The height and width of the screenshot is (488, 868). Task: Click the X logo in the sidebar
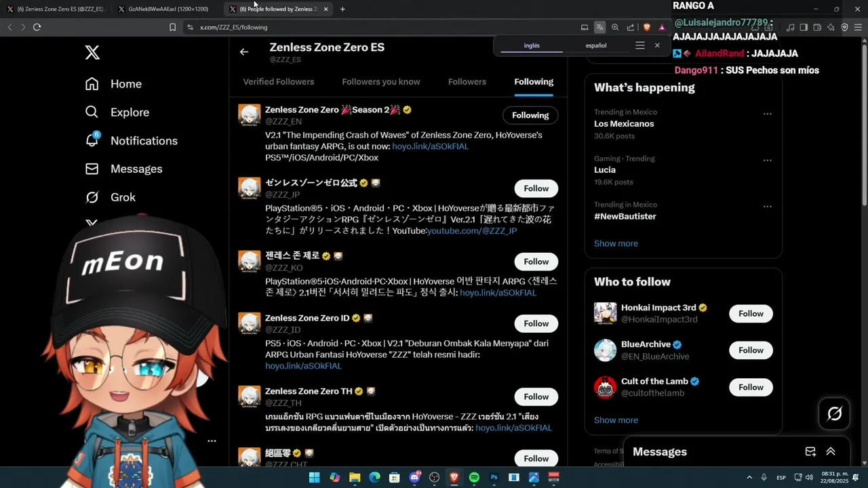tap(92, 52)
